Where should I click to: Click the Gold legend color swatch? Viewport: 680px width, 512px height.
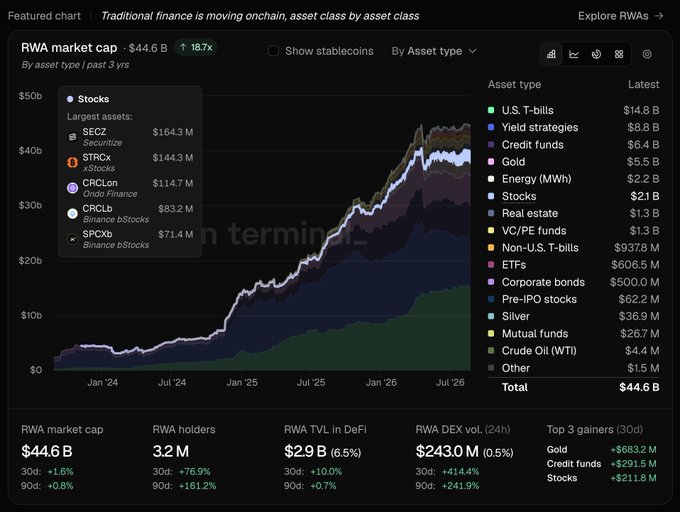pyautogui.click(x=491, y=162)
